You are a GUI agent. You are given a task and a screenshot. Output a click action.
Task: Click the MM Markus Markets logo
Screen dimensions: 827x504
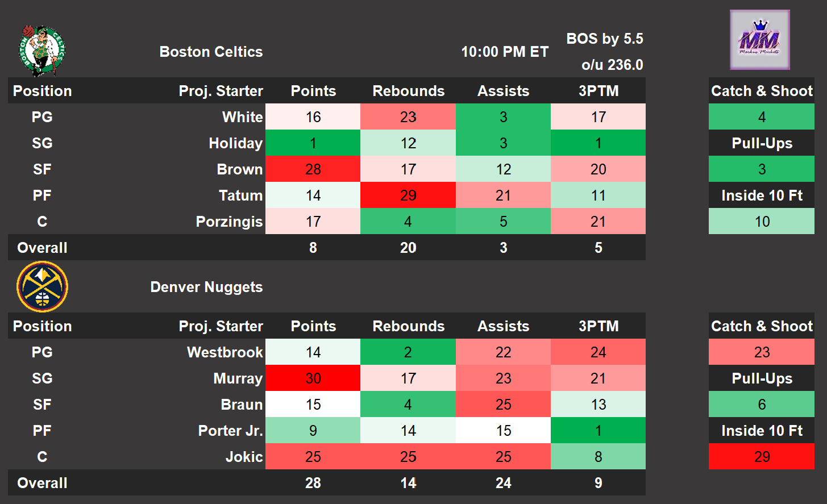[x=760, y=40]
